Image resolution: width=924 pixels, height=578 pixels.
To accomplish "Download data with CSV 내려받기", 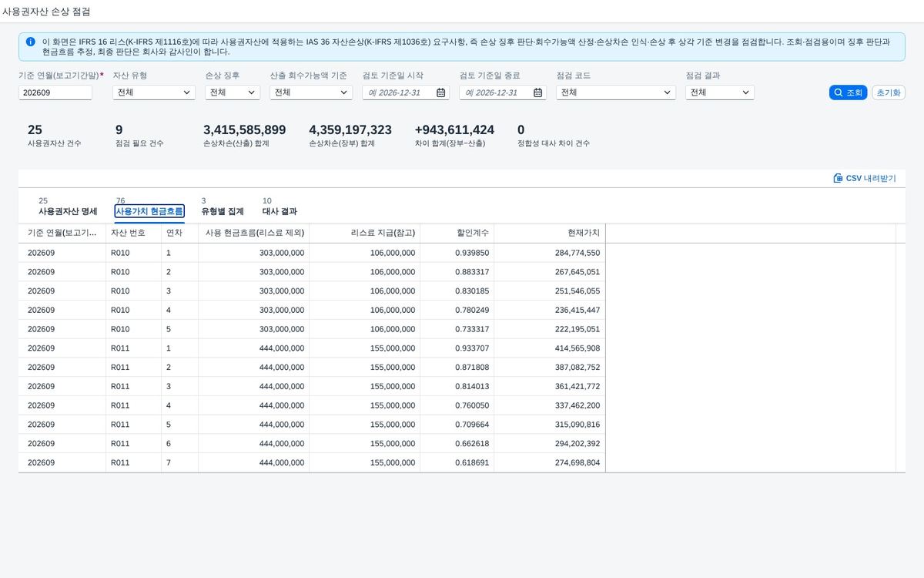I will [865, 178].
